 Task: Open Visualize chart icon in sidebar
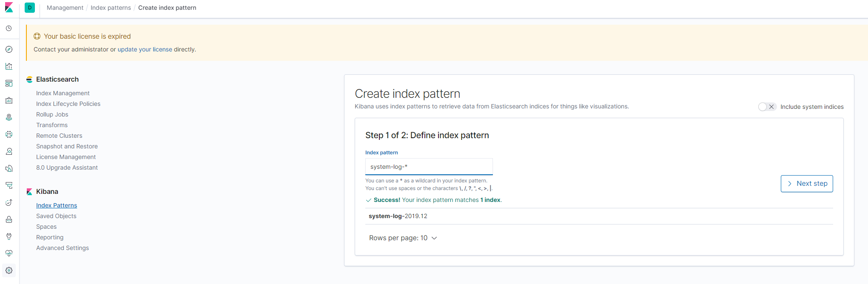point(9,66)
